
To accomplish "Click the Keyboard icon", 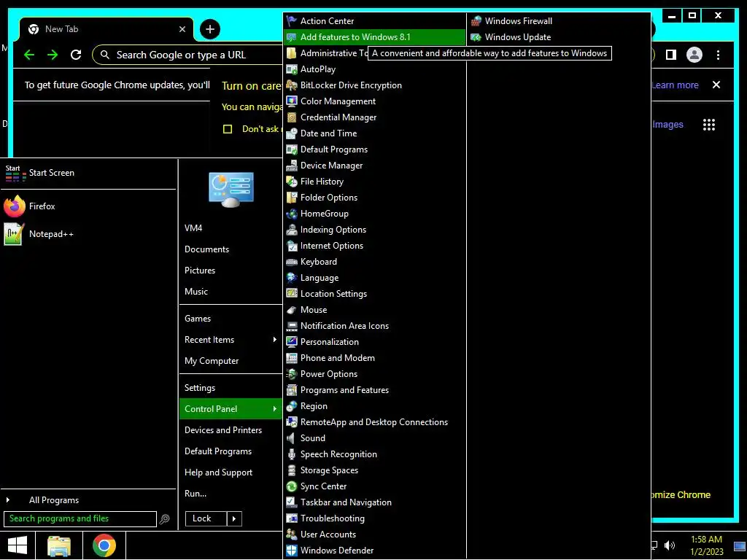I will coord(292,262).
